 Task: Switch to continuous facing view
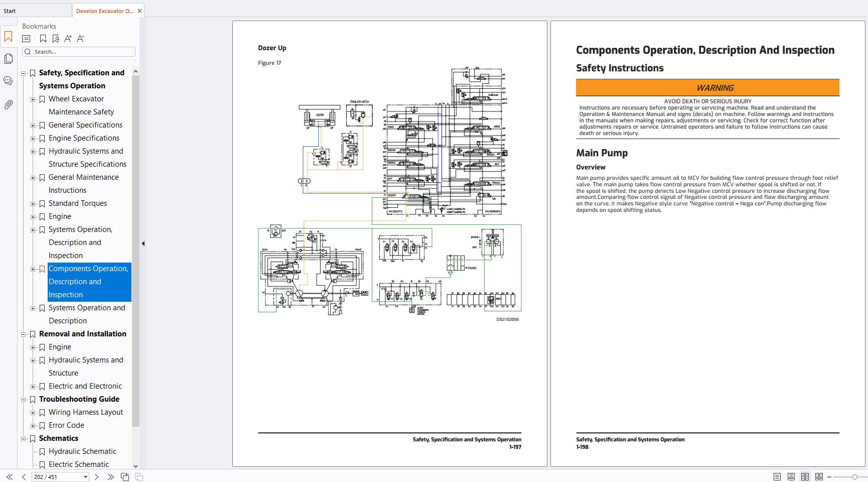819,477
